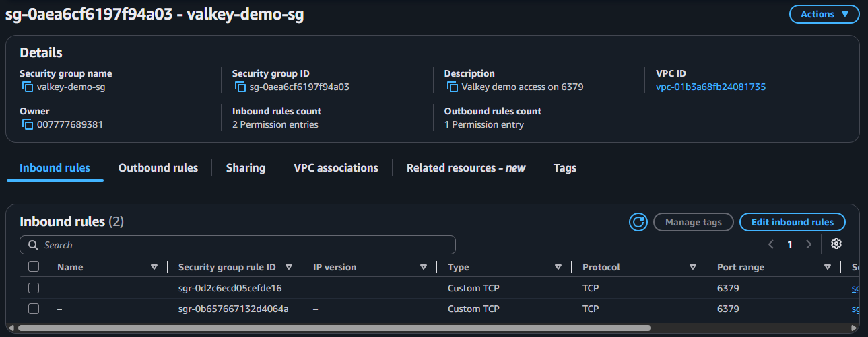The image size is (868, 337).
Task: Click the page number 1 indicator
Action: (790, 244)
